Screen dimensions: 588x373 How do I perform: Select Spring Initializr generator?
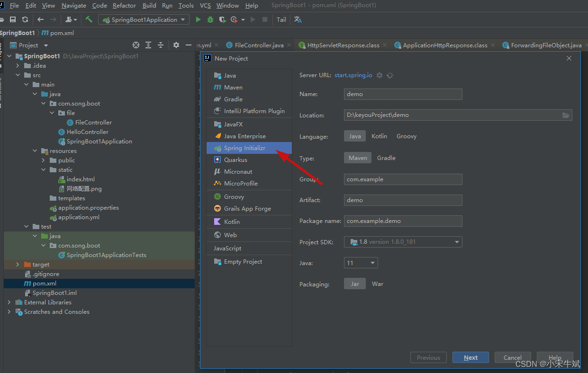(249, 148)
